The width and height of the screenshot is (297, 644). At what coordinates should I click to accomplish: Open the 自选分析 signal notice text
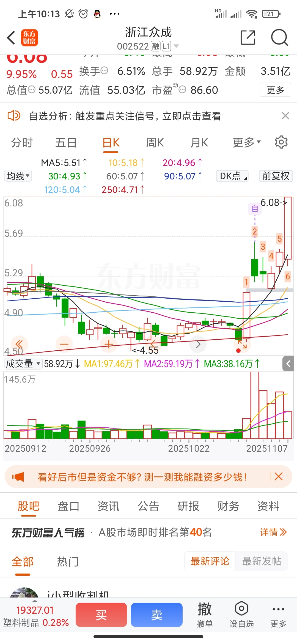[x=125, y=116]
